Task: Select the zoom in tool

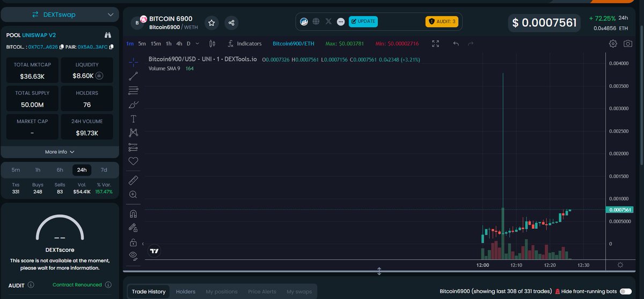Action: (x=134, y=195)
